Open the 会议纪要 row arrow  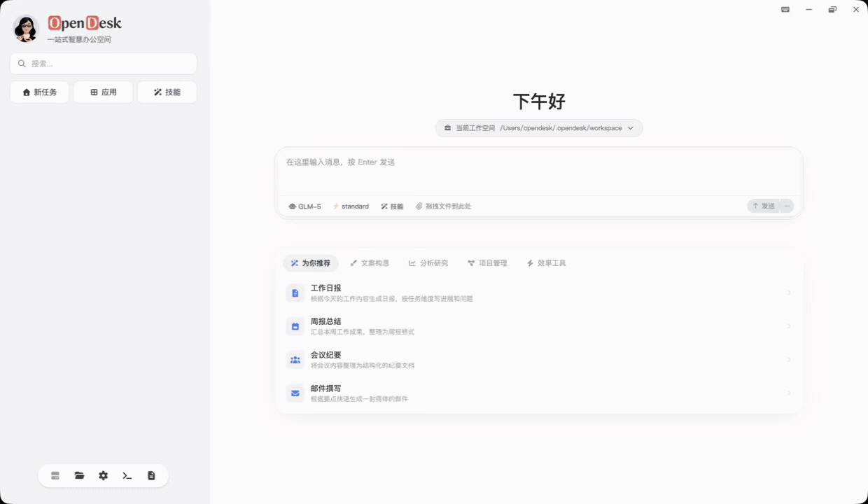tap(789, 360)
